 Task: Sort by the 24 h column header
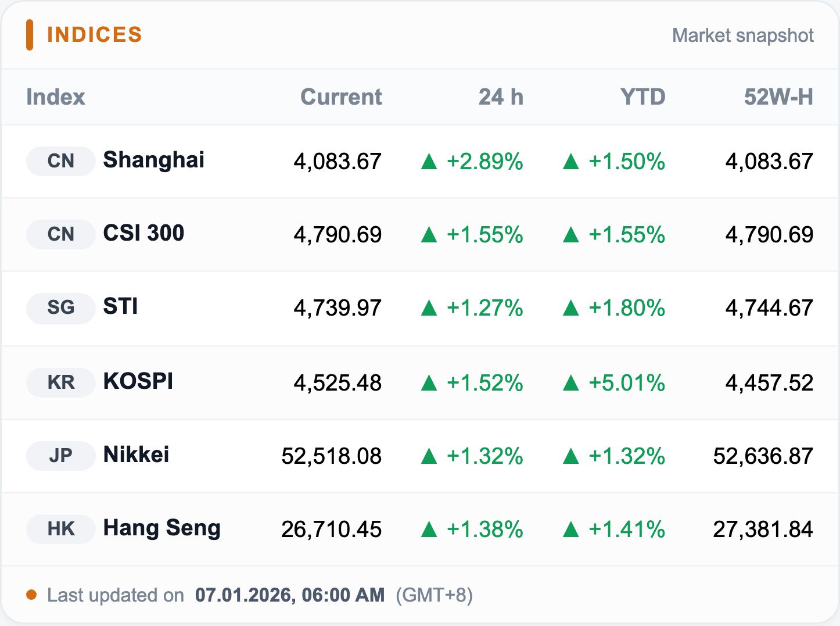[501, 97]
